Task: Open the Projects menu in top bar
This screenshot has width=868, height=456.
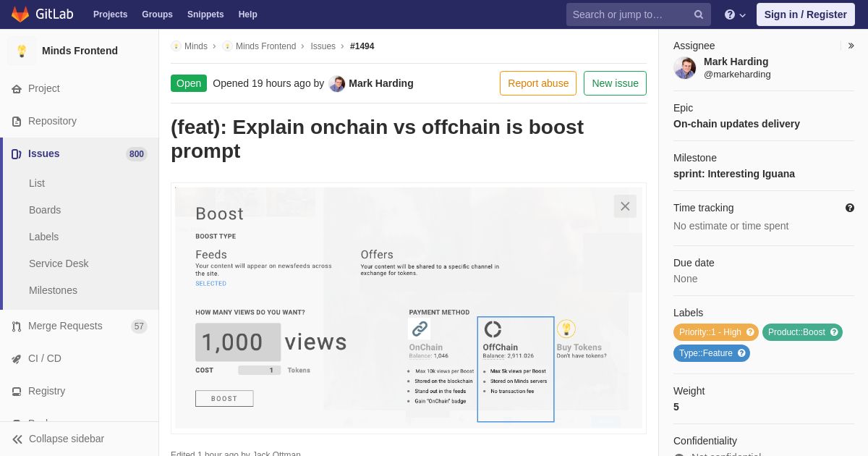Action: coord(110,14)
